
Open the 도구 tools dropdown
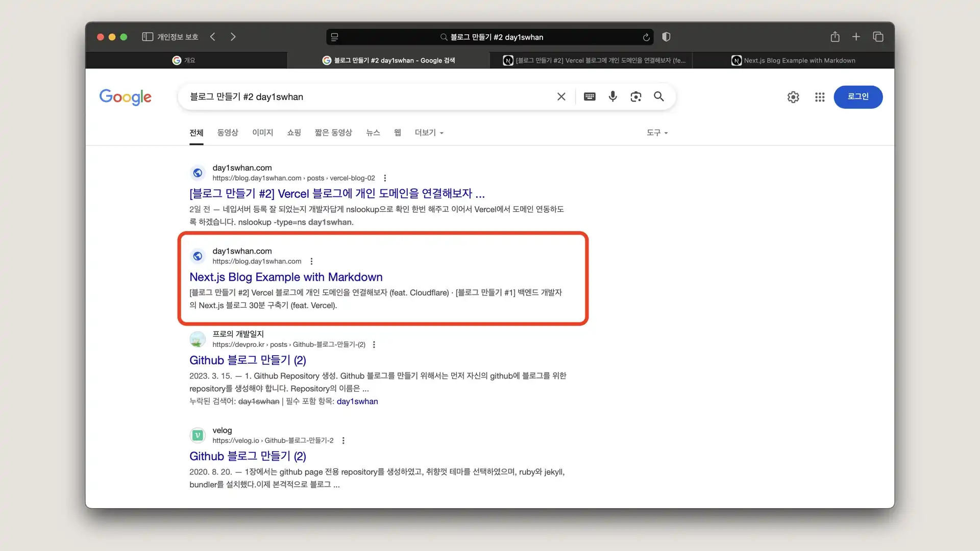[x=657, y=133]
